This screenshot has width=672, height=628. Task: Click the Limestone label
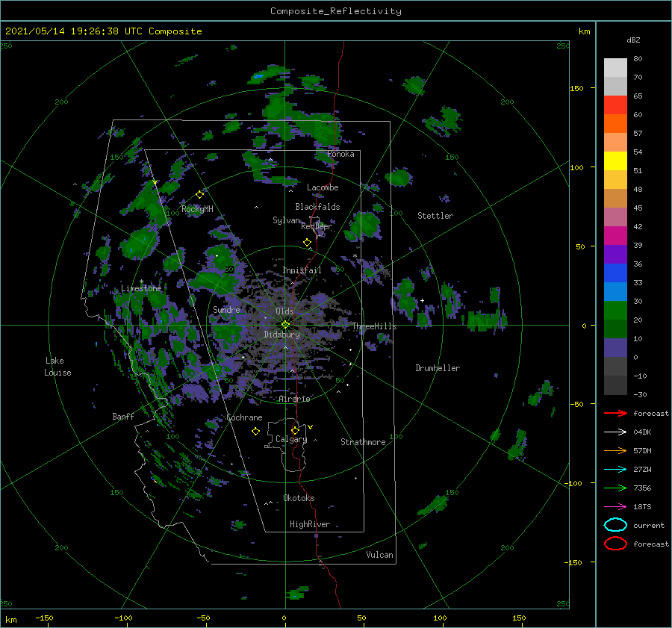point(141,288)
